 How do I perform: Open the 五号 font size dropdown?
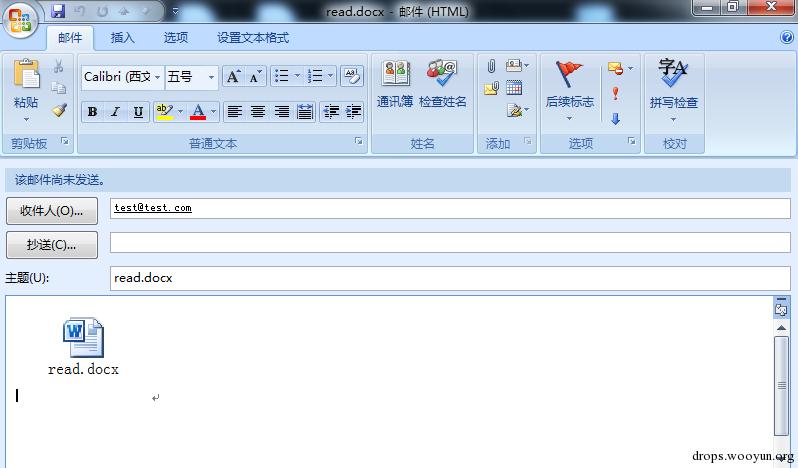[x=211, y=77]
